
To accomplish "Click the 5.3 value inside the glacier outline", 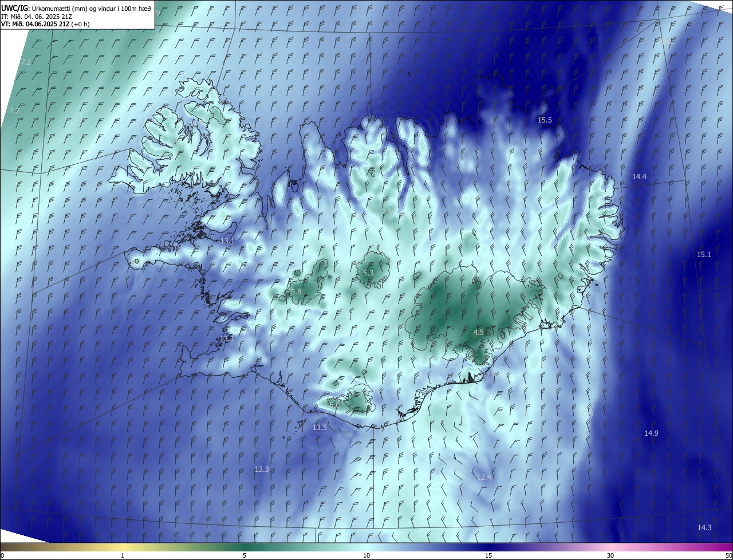I will coord(368,273).
